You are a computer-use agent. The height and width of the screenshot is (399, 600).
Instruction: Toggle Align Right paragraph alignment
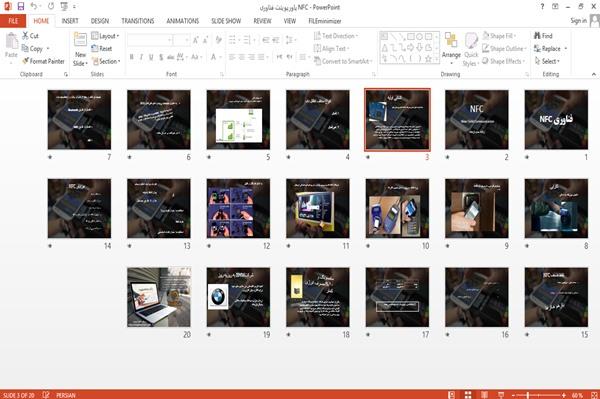click(251, 57)
